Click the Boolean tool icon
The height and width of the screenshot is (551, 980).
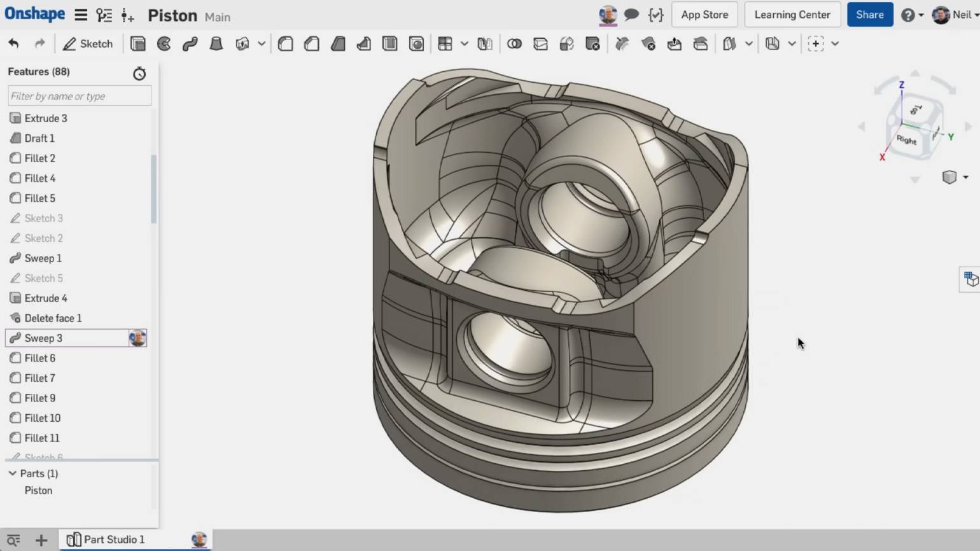514,44
